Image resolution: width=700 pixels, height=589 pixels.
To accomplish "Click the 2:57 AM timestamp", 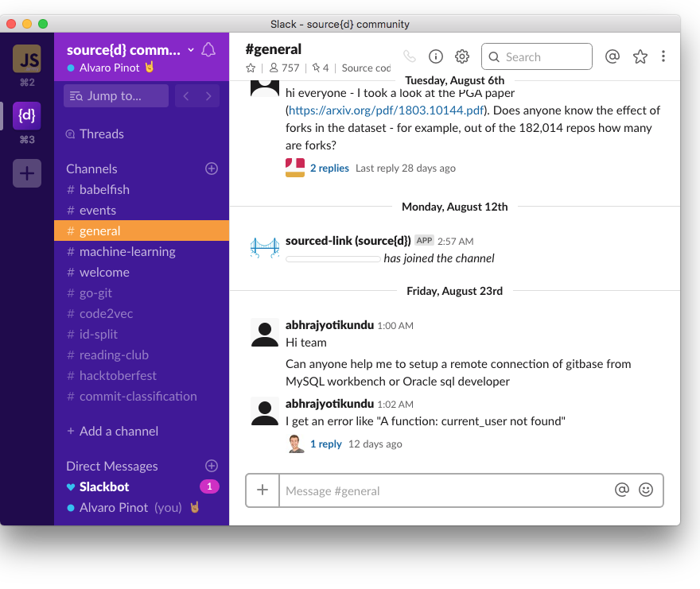I will click(455, 242).
